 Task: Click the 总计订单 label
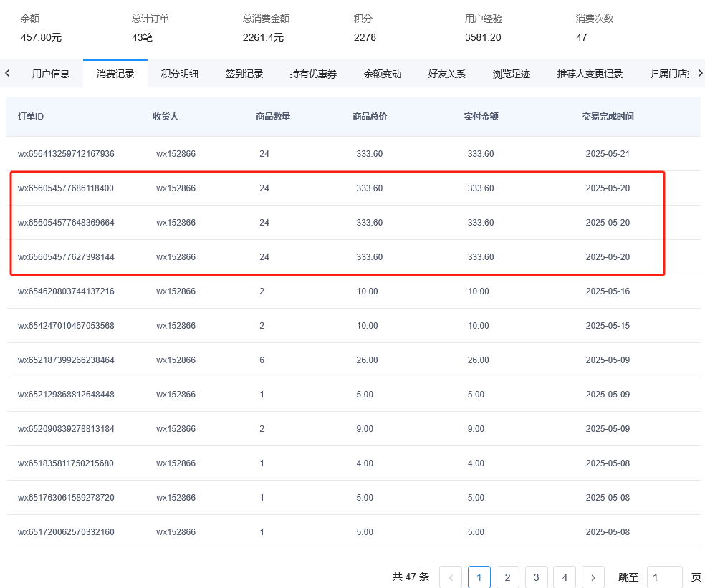(150, 19)
